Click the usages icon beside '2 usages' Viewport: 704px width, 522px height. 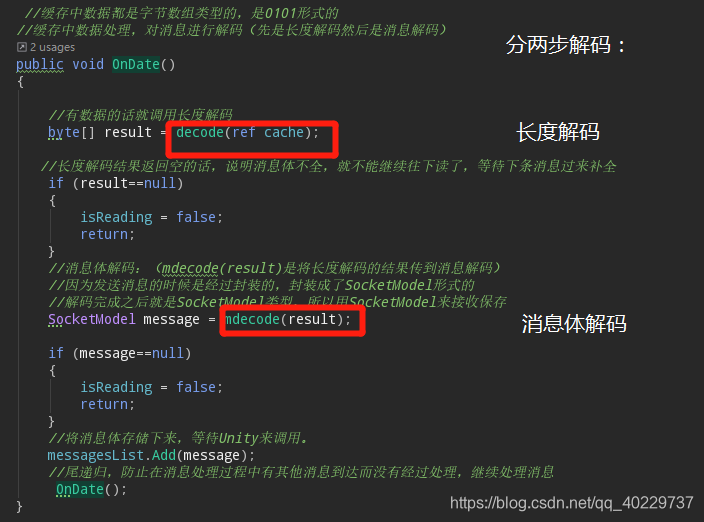click(22, 47)
